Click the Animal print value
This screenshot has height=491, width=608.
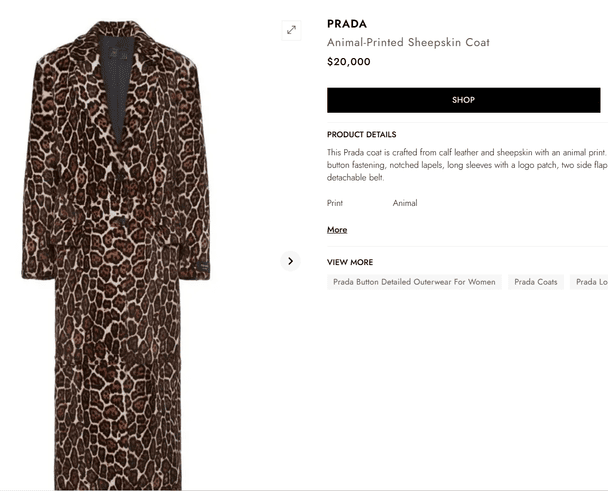(405, 203)
